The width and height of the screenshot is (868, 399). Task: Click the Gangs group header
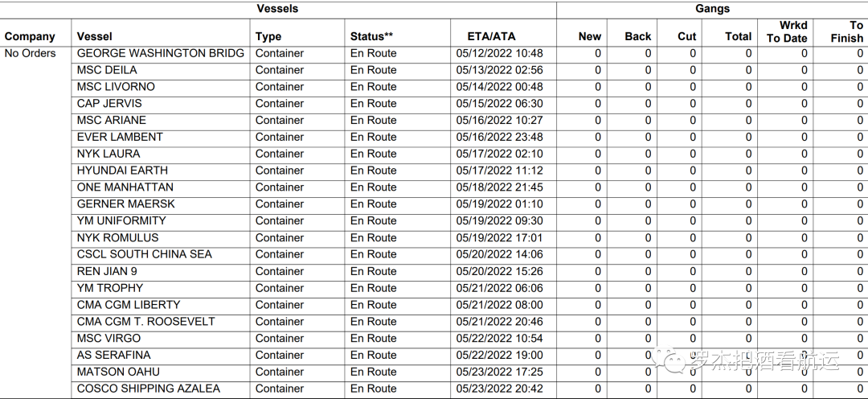pyautogui.click(x=712, y=9)
